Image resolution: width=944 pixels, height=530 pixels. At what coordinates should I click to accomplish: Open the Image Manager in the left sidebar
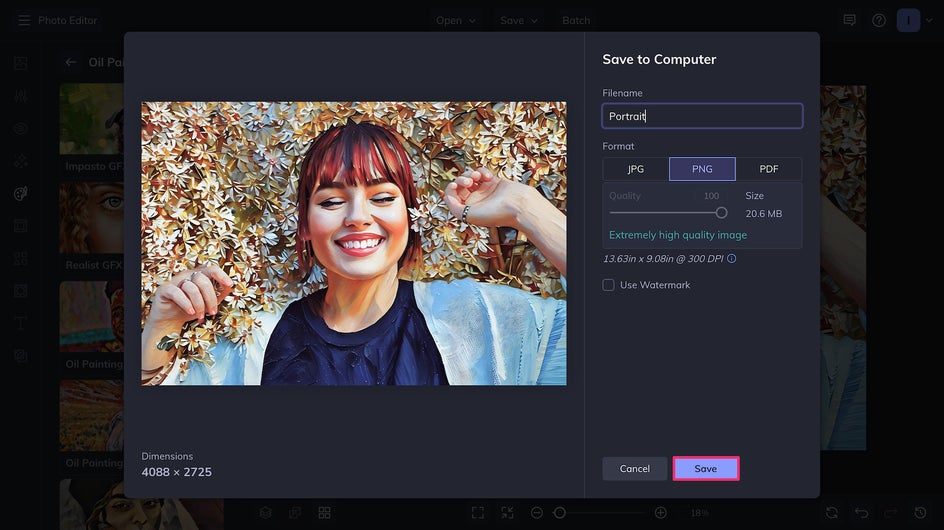pos(21,63)
